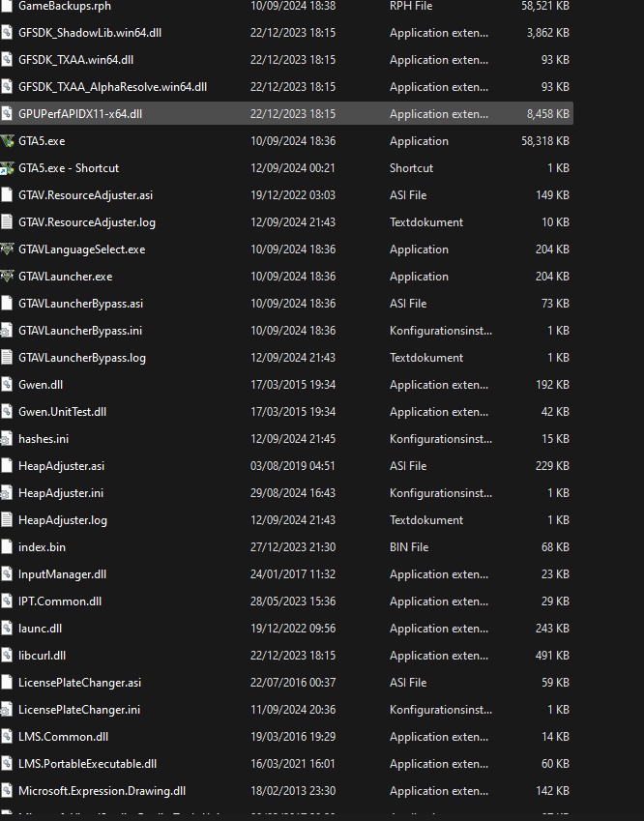Click the GTAVLauncherBypass.log document icon
Screen dimensions: 644x821
tap(6, 358)
